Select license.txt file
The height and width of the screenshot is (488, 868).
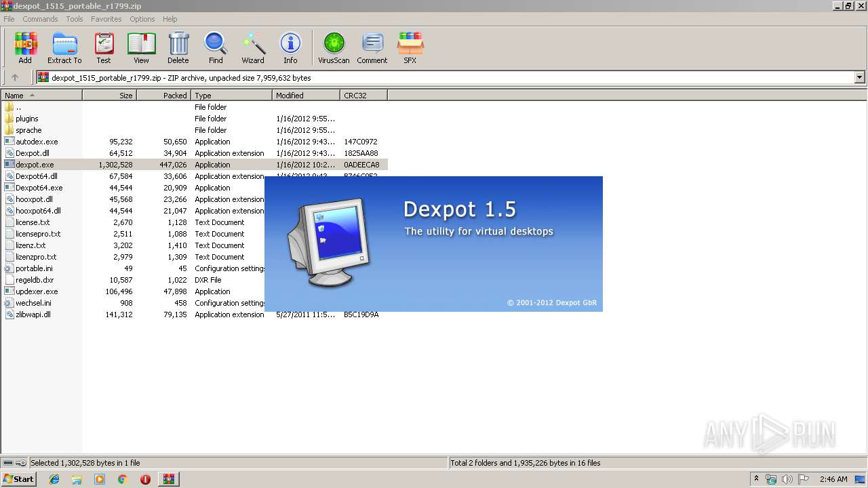33,222
